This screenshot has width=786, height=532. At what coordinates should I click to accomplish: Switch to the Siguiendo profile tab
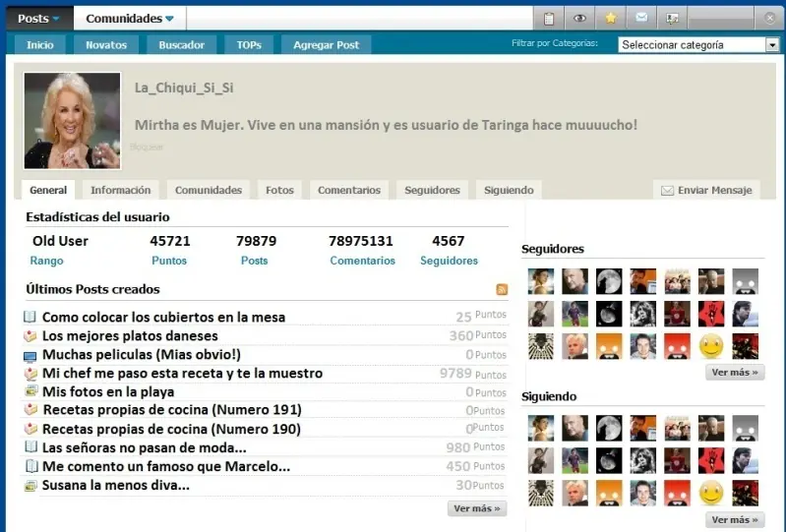pos(509,190)
